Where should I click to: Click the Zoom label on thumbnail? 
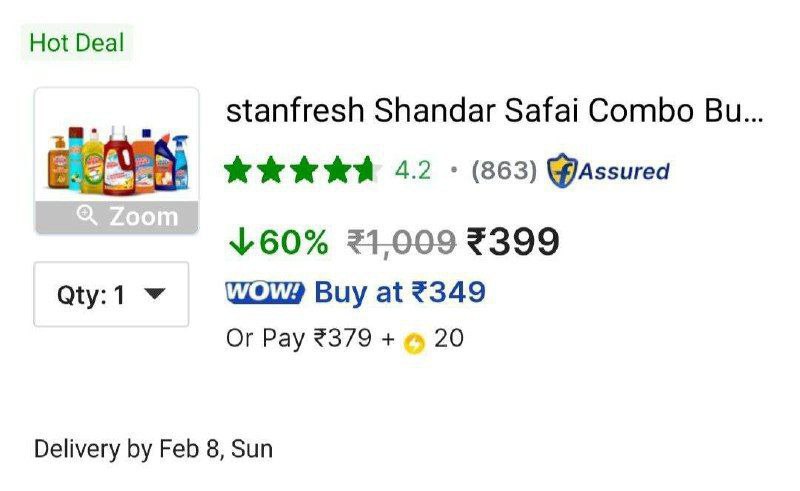point(143,216)
